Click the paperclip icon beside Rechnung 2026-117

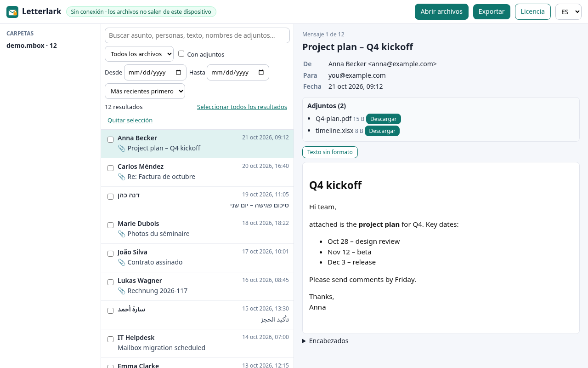coord(121,291)
